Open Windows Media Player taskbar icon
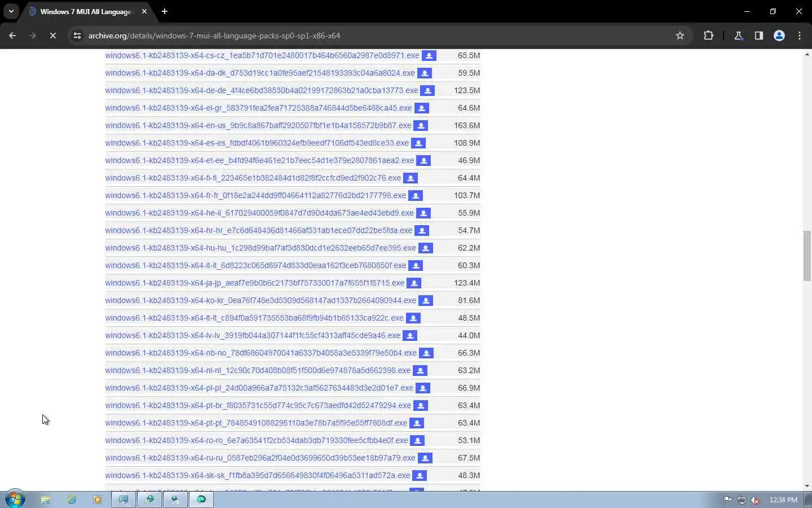Image resolution: width=812 pixels, height=508 pixels. coord(98,500)
